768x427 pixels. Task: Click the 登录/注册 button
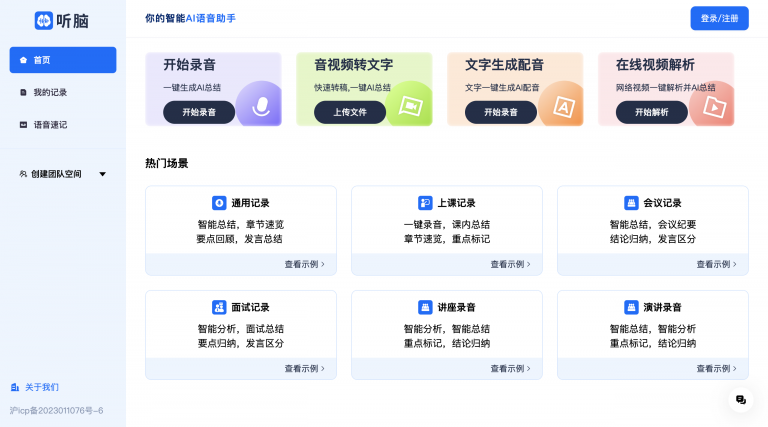pos(719,18)
